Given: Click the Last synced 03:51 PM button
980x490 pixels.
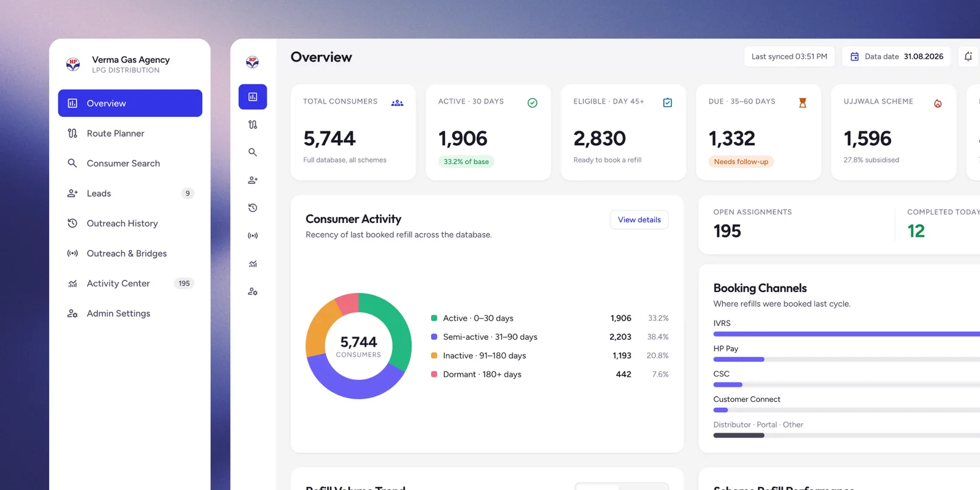Looking at the screenshot, I should 789,56.
